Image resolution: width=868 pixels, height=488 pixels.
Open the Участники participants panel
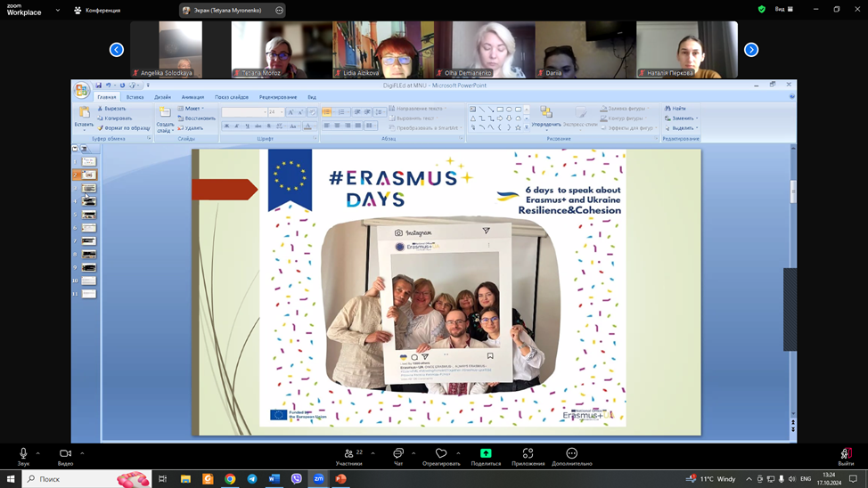(x=349, y=454)
